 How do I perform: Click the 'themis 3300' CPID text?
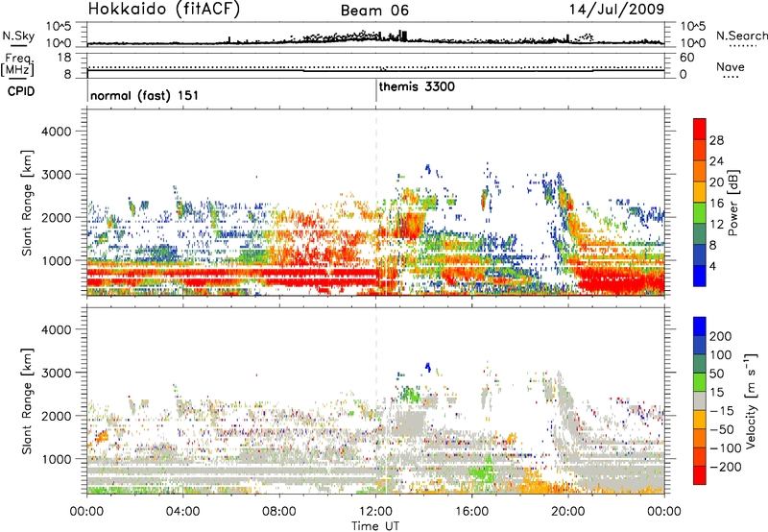[417, 86]
